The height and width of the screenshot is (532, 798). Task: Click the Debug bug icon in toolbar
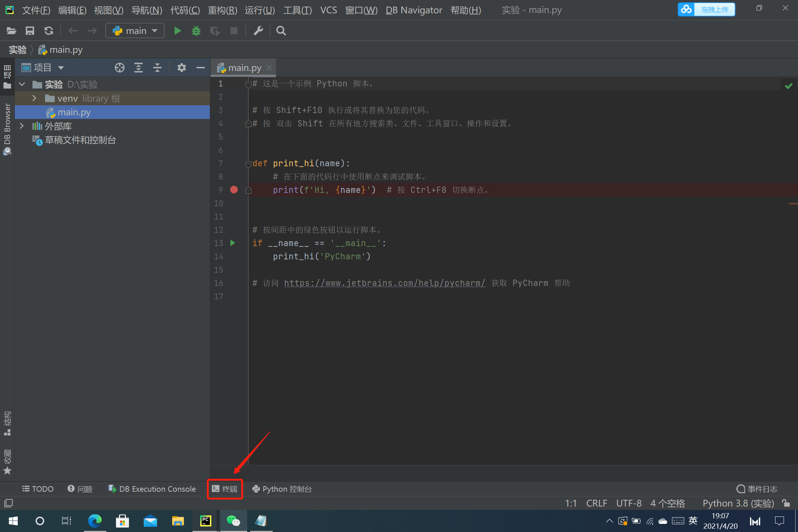(x=196, y=31)
